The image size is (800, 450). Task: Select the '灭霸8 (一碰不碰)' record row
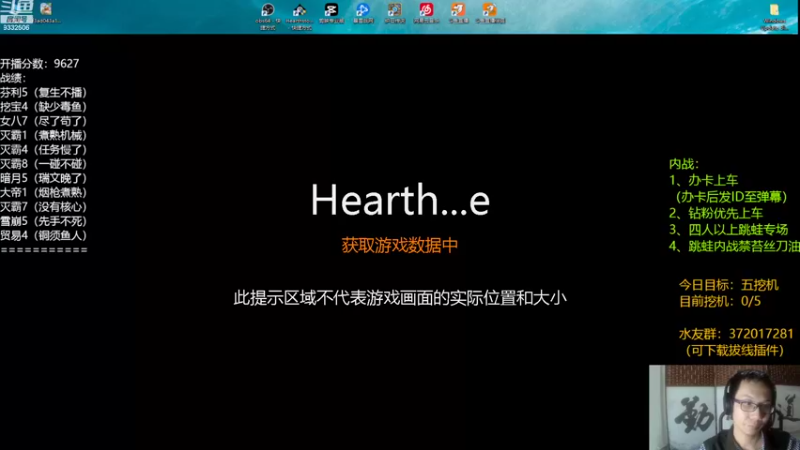point(44,164)
